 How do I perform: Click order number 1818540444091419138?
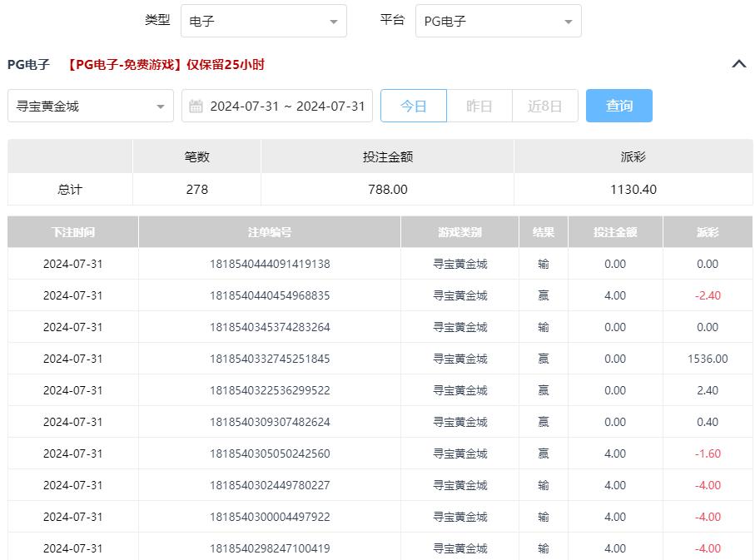(269, 264)
